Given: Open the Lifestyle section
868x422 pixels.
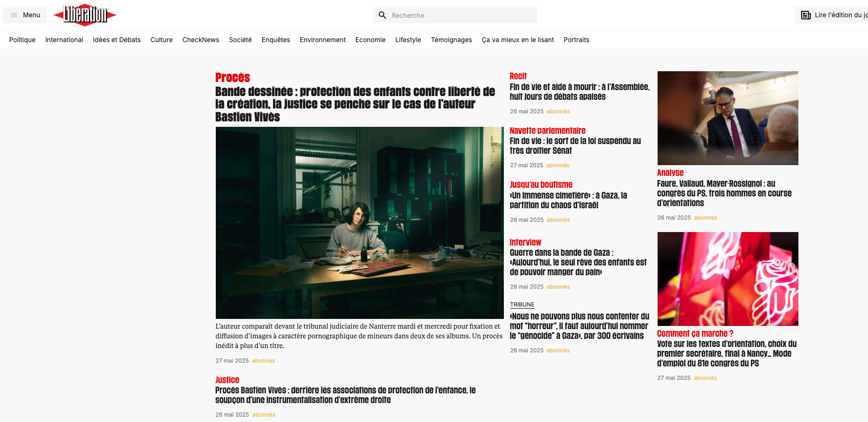Looking at the screenshot, I should pyautogui.click(x=408, y=40).
